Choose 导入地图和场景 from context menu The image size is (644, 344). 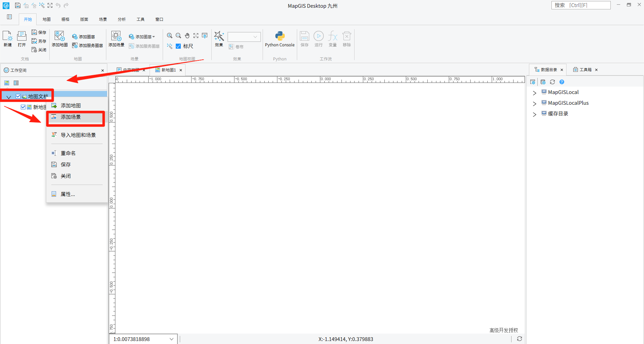(77, 135)
